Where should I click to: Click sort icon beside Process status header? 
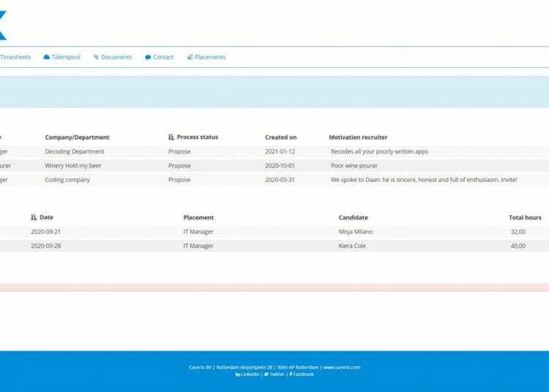[171, 137]
